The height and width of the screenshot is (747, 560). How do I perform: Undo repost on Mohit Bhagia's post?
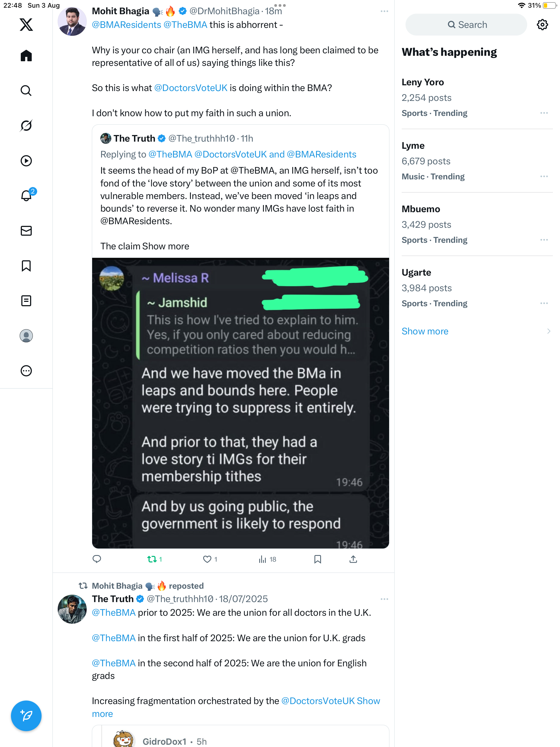coord(152,559)
